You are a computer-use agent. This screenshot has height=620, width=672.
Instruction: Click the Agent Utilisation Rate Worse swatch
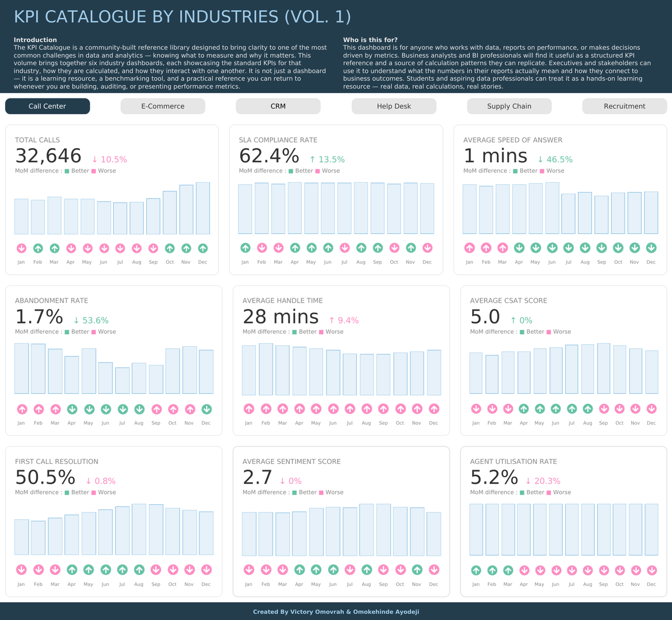click(x=549, y=492)
